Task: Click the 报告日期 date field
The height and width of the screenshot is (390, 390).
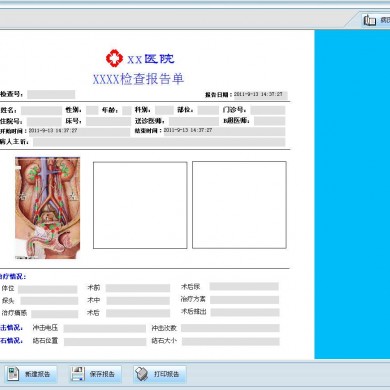Action: click(260, 95)
